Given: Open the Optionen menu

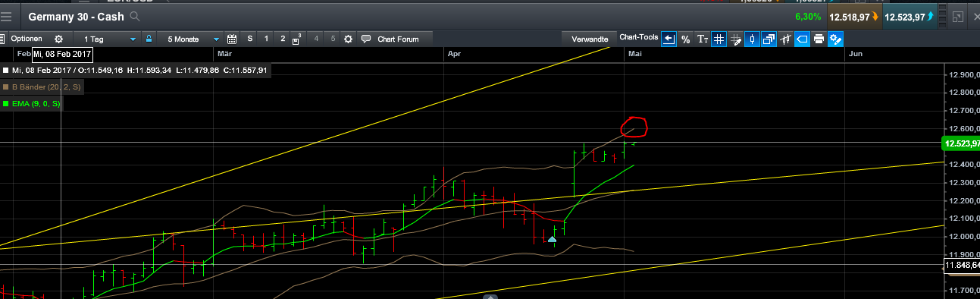Looking at the screenshot, I should click(x=27, y=39).
